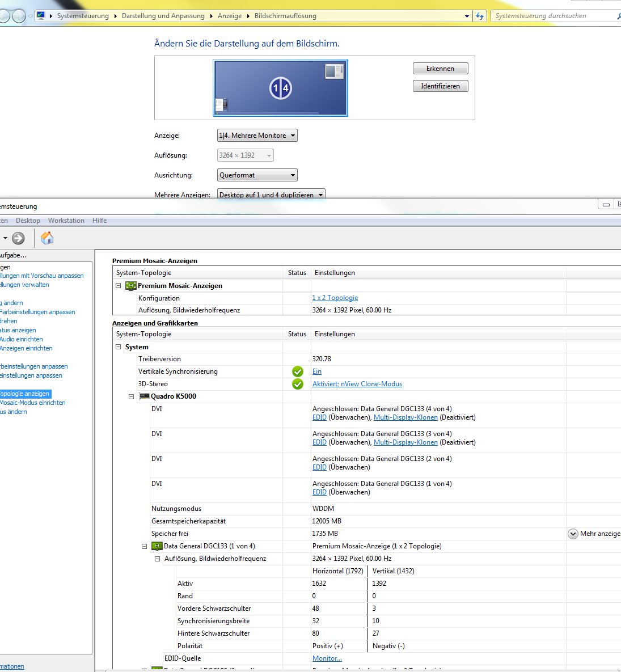Click the Ein link for vertical sync
The width and height of the screenshot is (621, 672).
[316, 371]
